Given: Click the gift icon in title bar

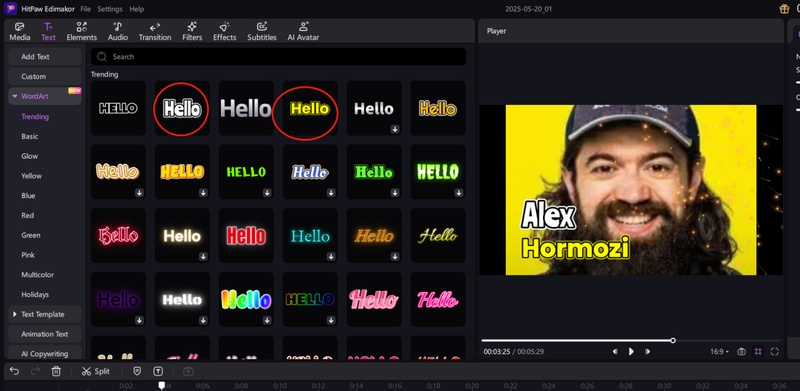Looking at the screenshot, I should click(784, 9).
